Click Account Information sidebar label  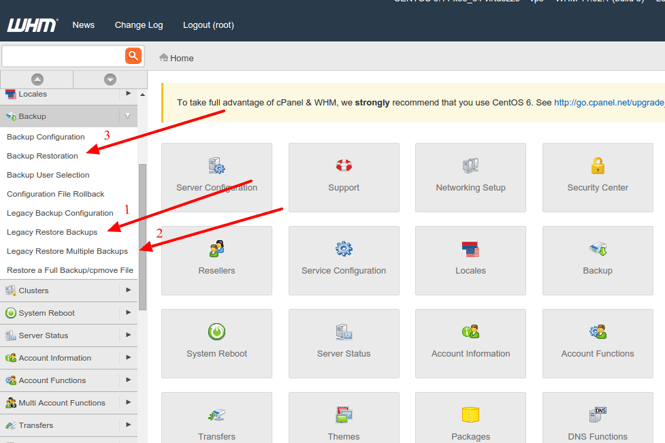[55, 358]
